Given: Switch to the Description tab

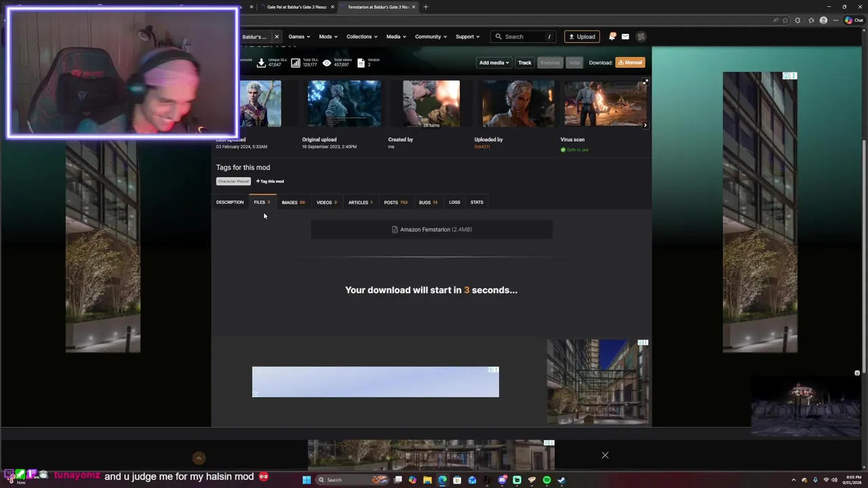Looking at the screenshot, I should [x=230, y=202].
